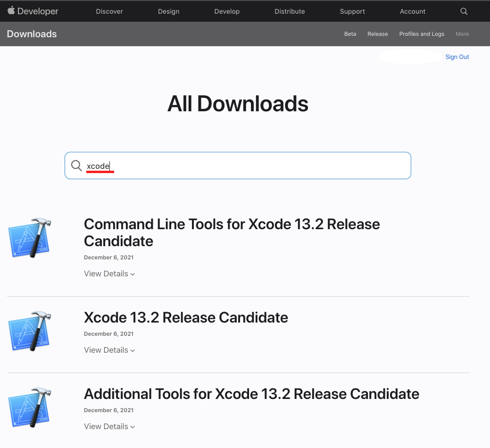Open the Discover menu

[x=109, y=11]
